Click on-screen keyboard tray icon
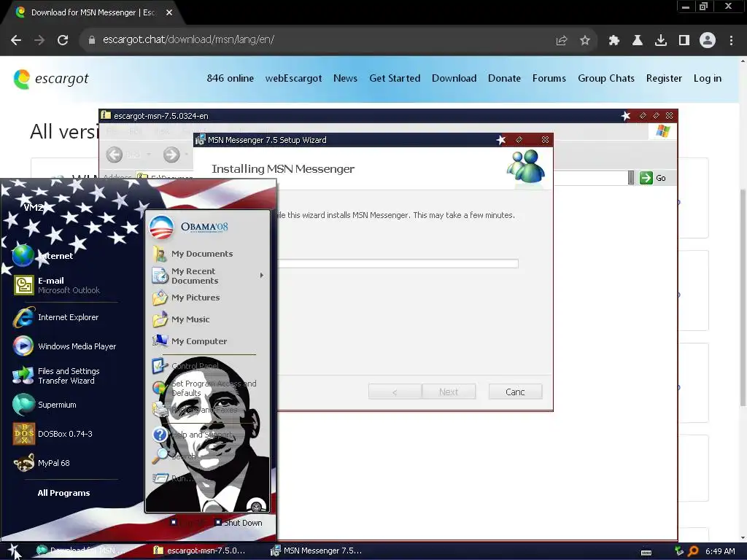Viewport: 747px width, 560px height. (x=646, y=552)
